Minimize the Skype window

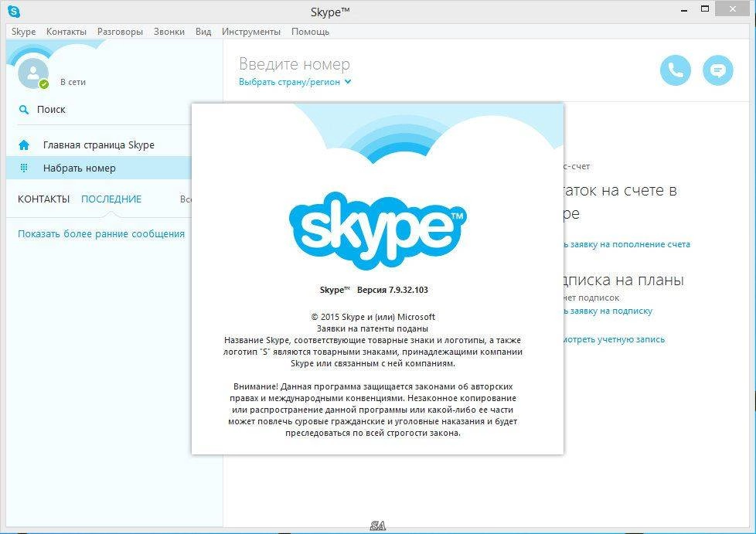point(683,10)
